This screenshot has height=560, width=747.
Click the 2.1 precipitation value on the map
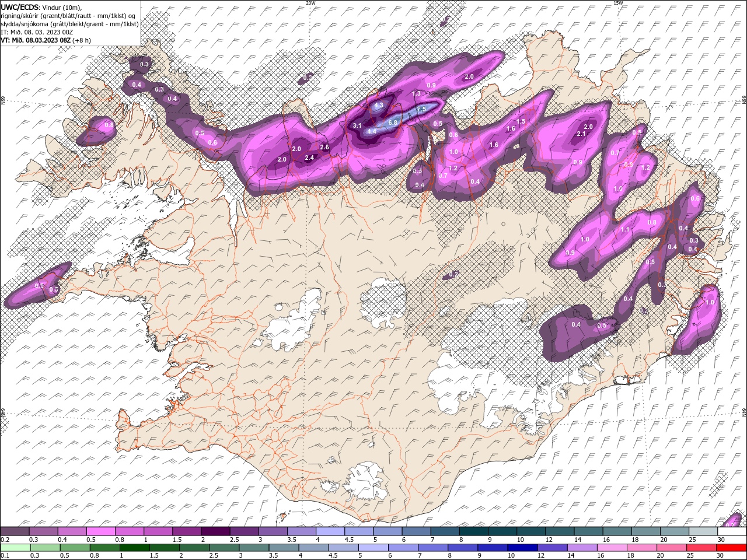coord(581,134)
